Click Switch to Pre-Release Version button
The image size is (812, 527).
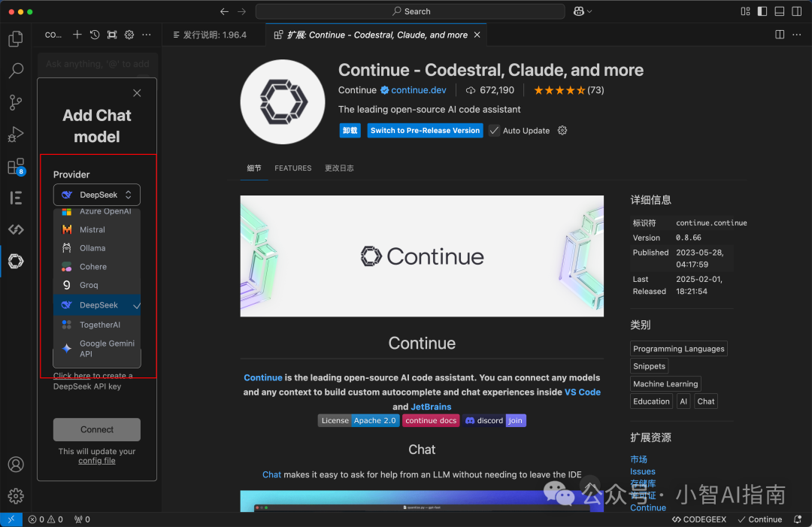click(425, 130)
